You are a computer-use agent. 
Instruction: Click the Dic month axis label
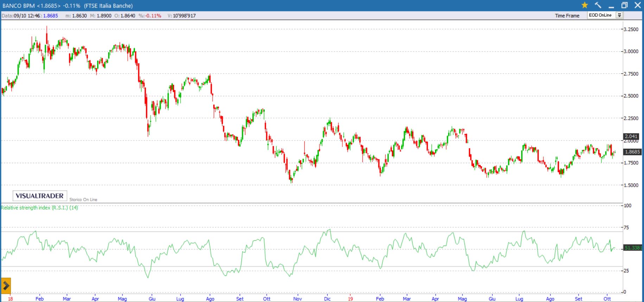click(x=327, y=299)
